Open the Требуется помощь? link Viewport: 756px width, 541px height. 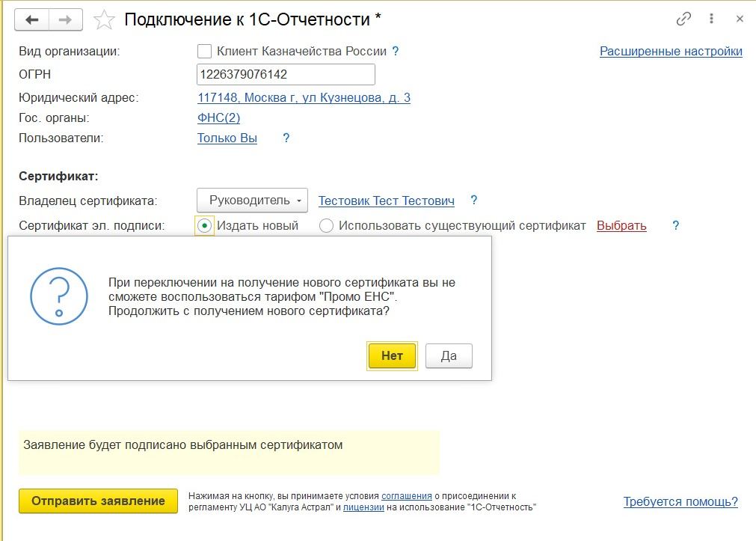pyautogui.click(x=680, y=501)
